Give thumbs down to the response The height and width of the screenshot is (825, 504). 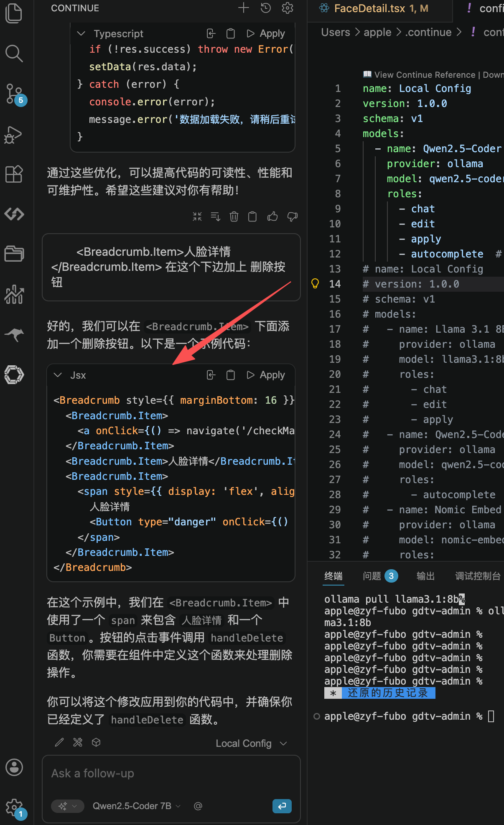tap(292, 216)
